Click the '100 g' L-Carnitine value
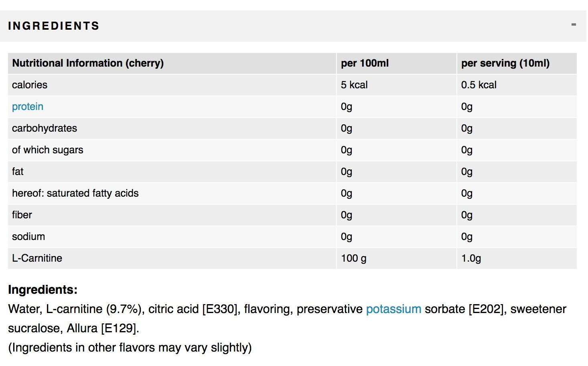588x366 pixels. (353, 258)
